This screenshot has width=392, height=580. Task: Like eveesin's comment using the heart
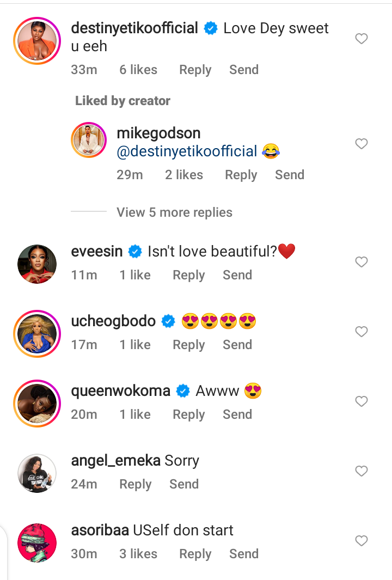point(362,262)
